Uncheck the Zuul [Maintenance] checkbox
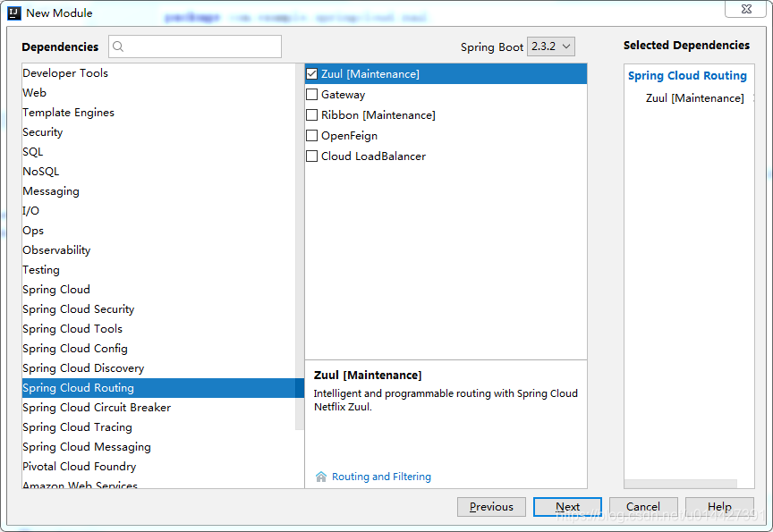This screenshot has width=773, height=532. click(311, 74)
